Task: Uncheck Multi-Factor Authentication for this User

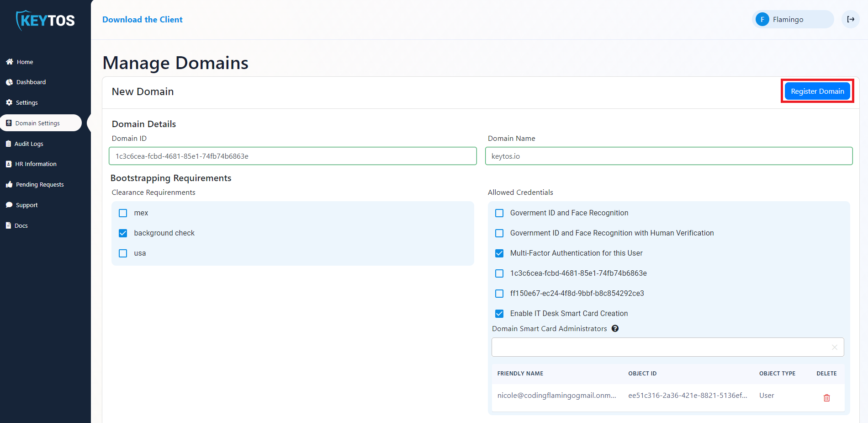Action: 499,253
